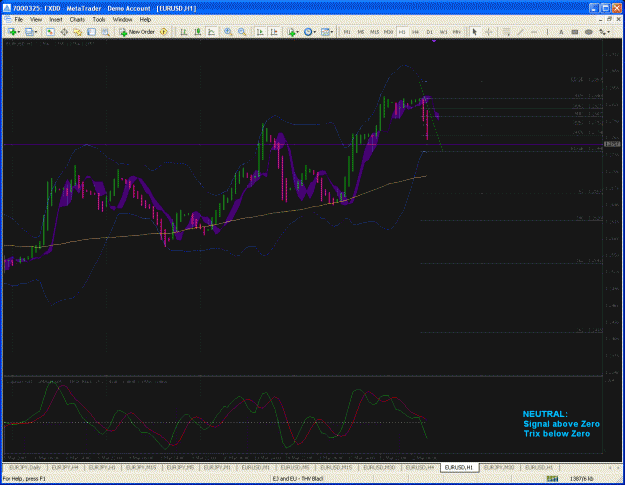The image size is (625, 485).
Task: Open the View menu
Action: (35, 19)
